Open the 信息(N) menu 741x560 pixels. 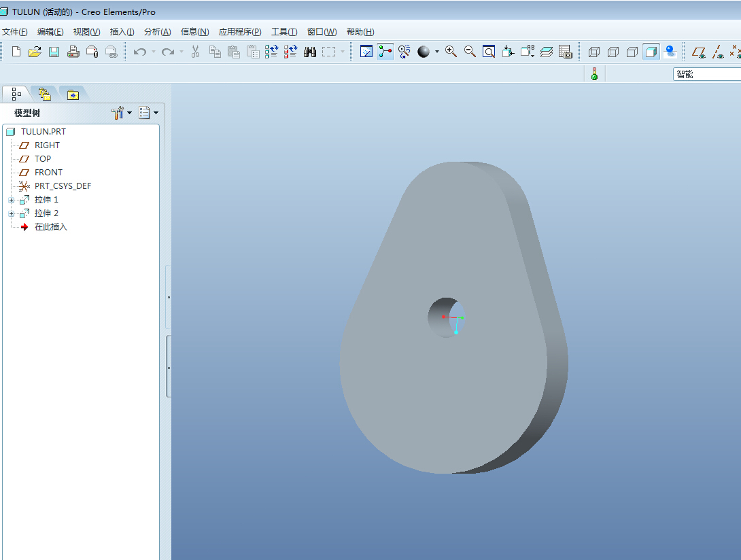click(x=194, y=32)
